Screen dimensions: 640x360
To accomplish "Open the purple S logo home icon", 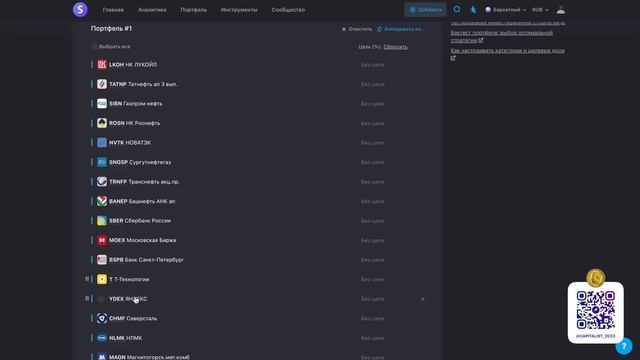I will (80, 9).
